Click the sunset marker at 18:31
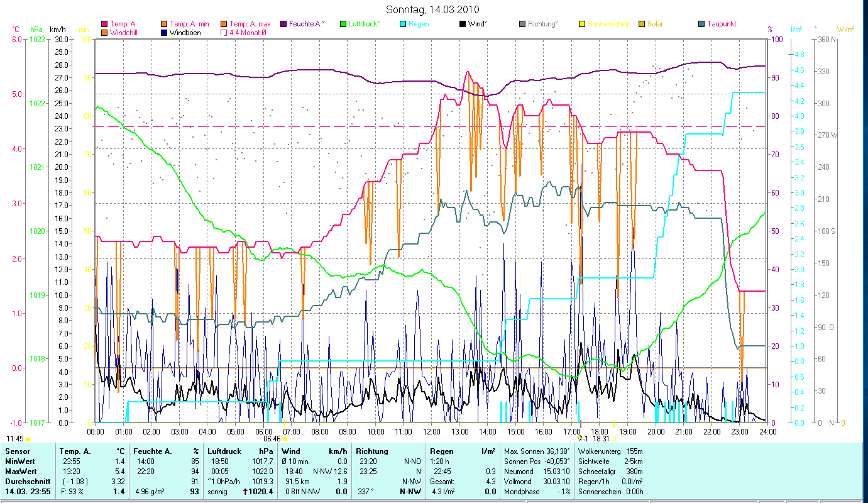Viewport: 868px width, 503px height. [x=613, y=438]
